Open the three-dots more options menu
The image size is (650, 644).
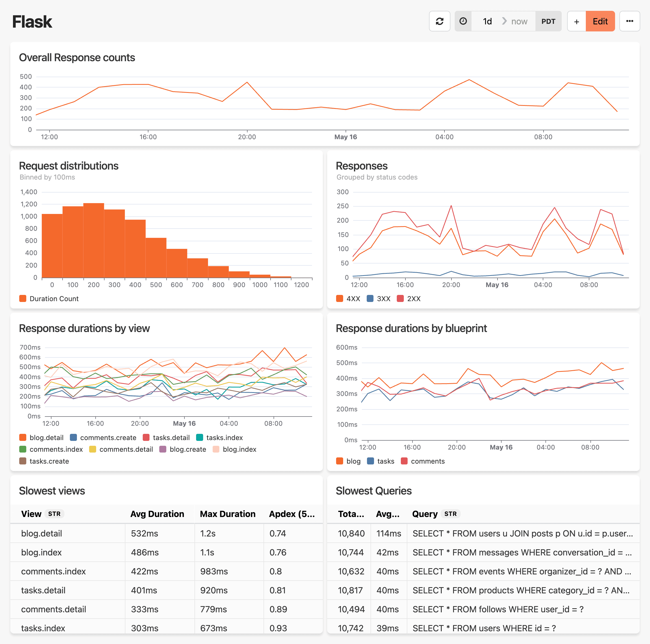point(629,21)
